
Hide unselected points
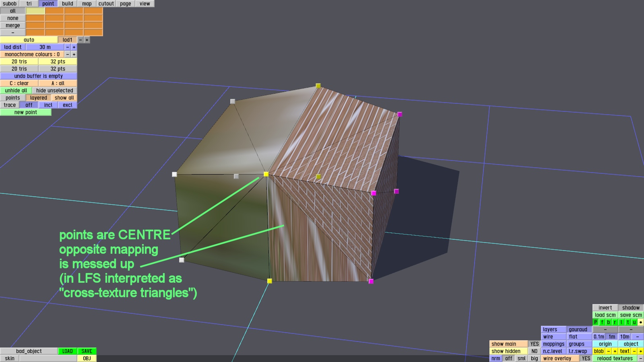coord(55,90)
